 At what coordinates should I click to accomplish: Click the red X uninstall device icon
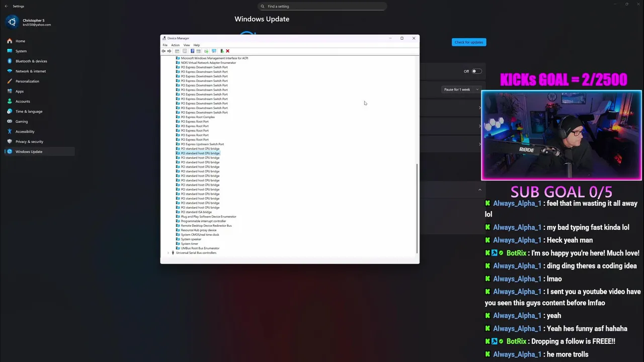(x=227, y=51)
